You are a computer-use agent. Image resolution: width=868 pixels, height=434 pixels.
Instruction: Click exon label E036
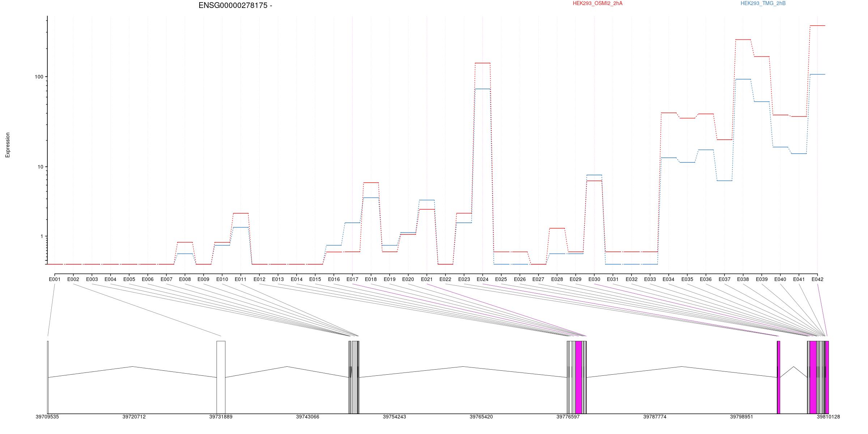[x=706, y=279]
